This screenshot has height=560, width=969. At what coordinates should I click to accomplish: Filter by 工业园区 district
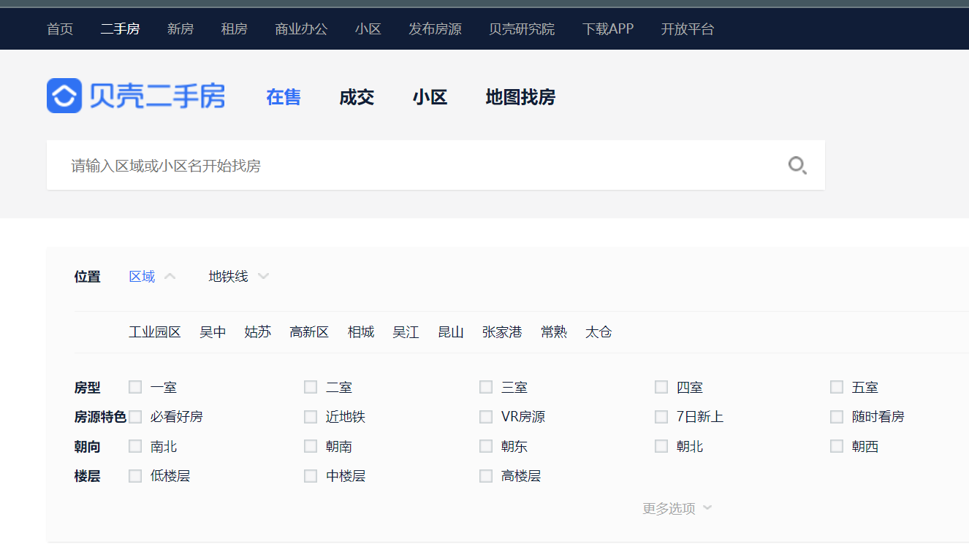(x=155, y=332)
